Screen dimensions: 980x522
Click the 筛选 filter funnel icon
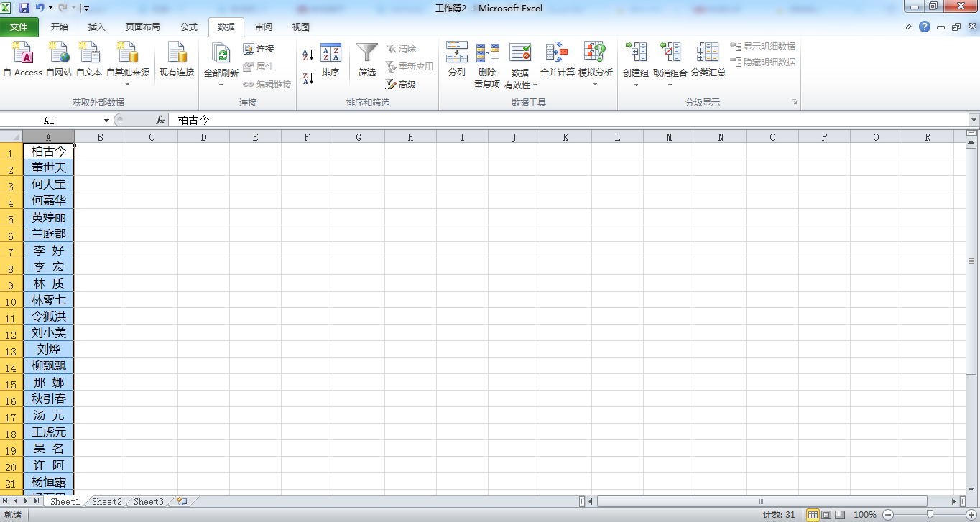click(366, 61)
